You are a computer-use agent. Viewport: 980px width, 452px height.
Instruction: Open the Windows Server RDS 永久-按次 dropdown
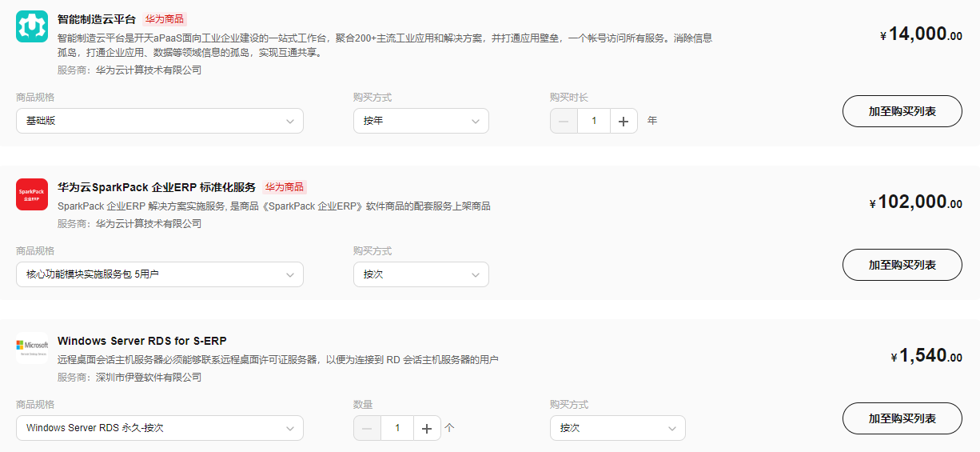pos(160,428)
